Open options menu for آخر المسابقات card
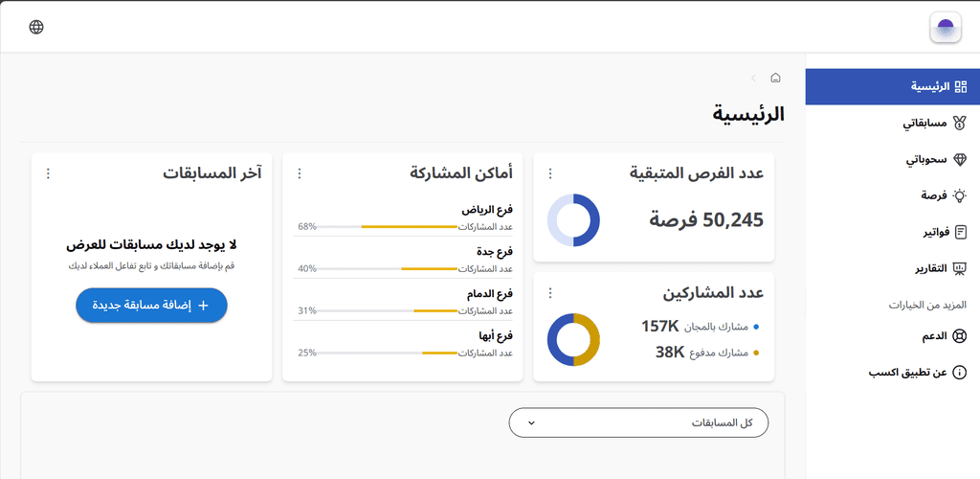The width and height of the screenshot is (980, 479). pyautogui.click(x=49, y=173)
